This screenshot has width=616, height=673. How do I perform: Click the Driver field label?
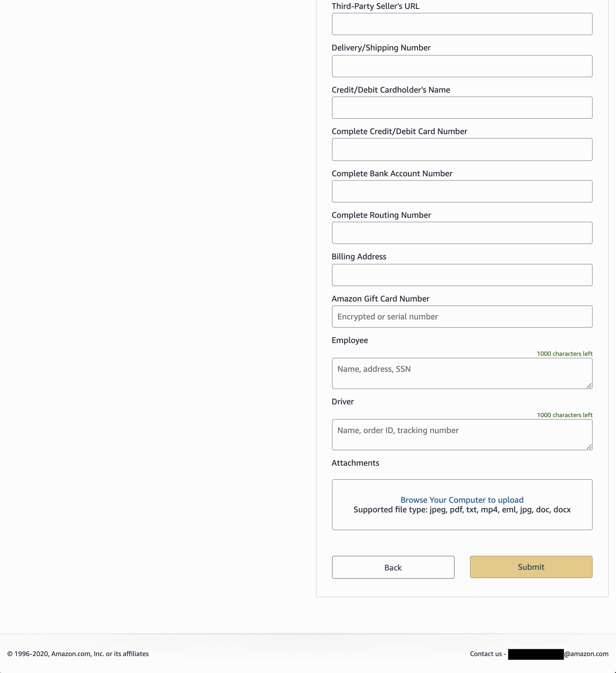coord(343,402)
